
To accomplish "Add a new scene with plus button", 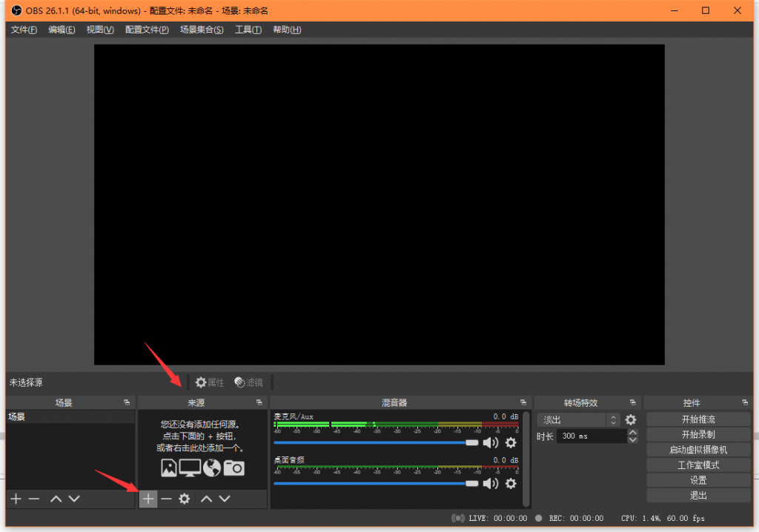I will [x=16, y=499].
